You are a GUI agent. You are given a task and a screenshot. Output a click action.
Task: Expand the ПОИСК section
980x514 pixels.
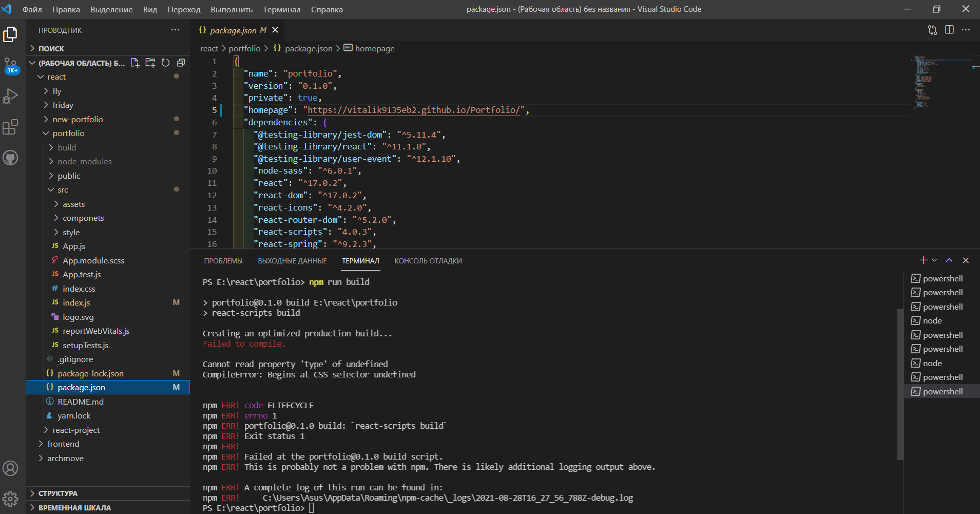[x=108, y=48]
